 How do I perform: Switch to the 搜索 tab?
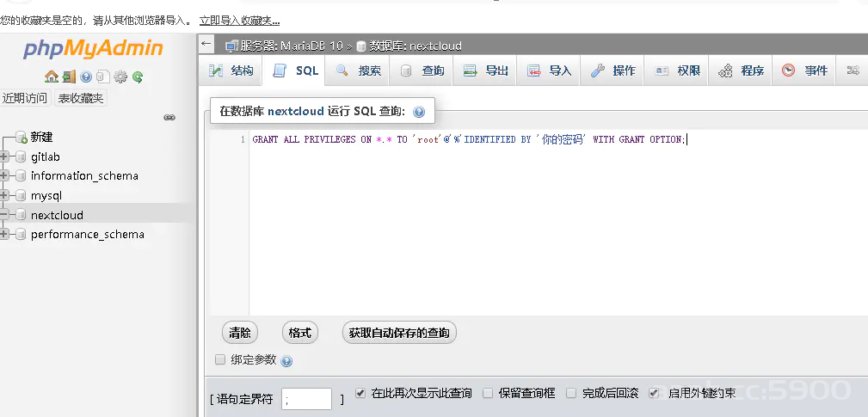coord(358,71)
